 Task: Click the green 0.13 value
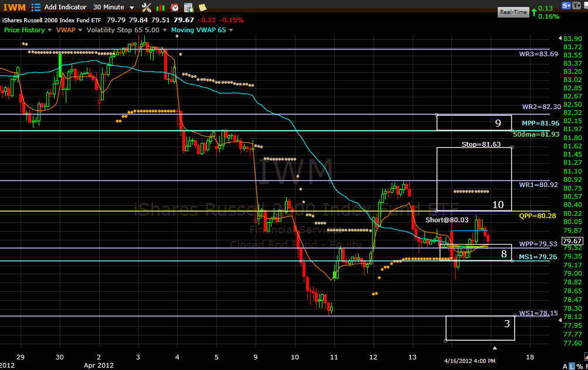(545, 8)
